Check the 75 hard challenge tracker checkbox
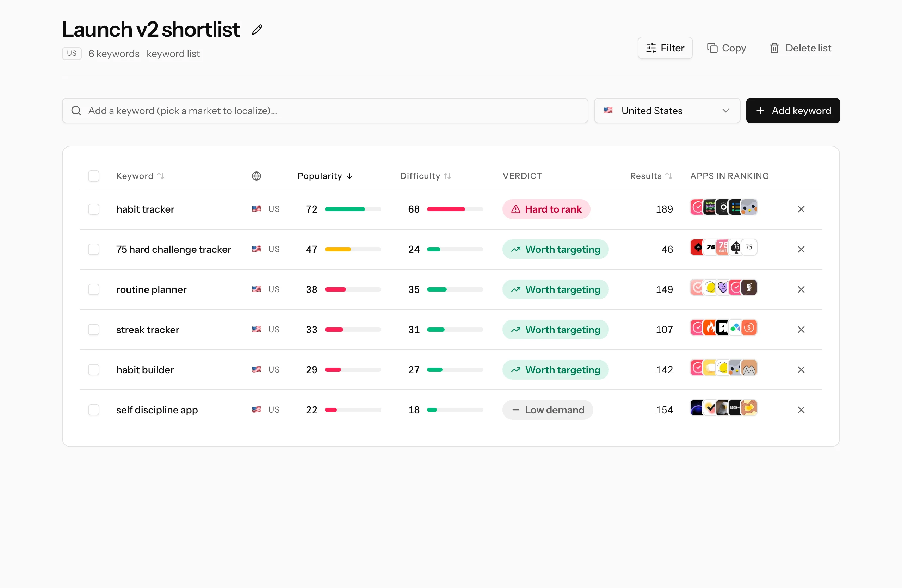The height and width of the screenshot is (588, 902). pos(94,249)
